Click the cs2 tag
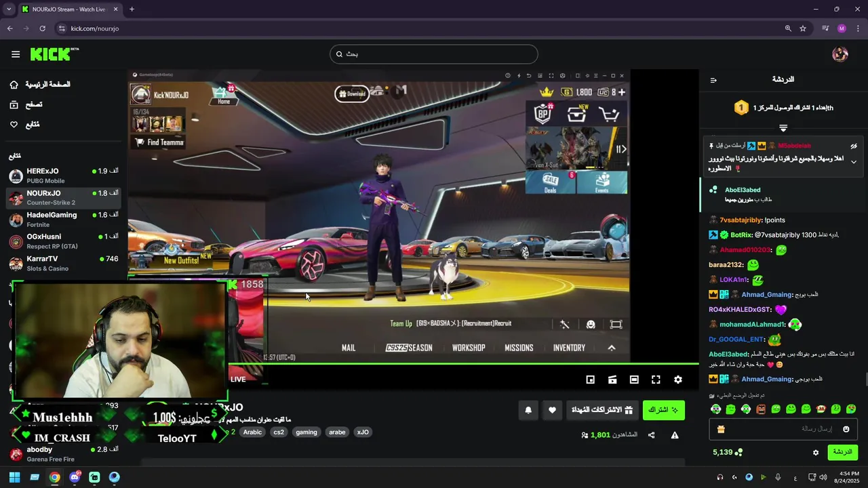868x488 pixels. (x=279, y=432)
